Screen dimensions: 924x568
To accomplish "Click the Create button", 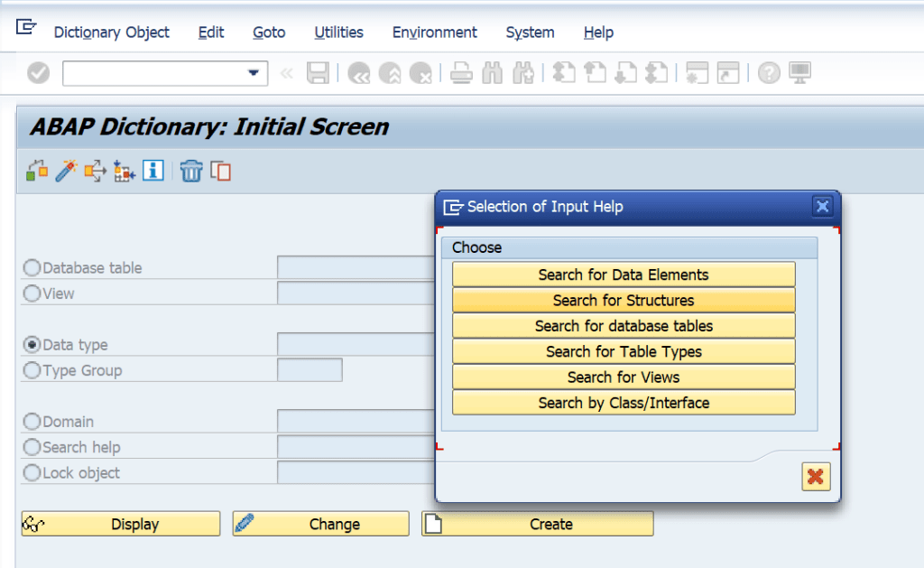I will [x=537, y=524].
